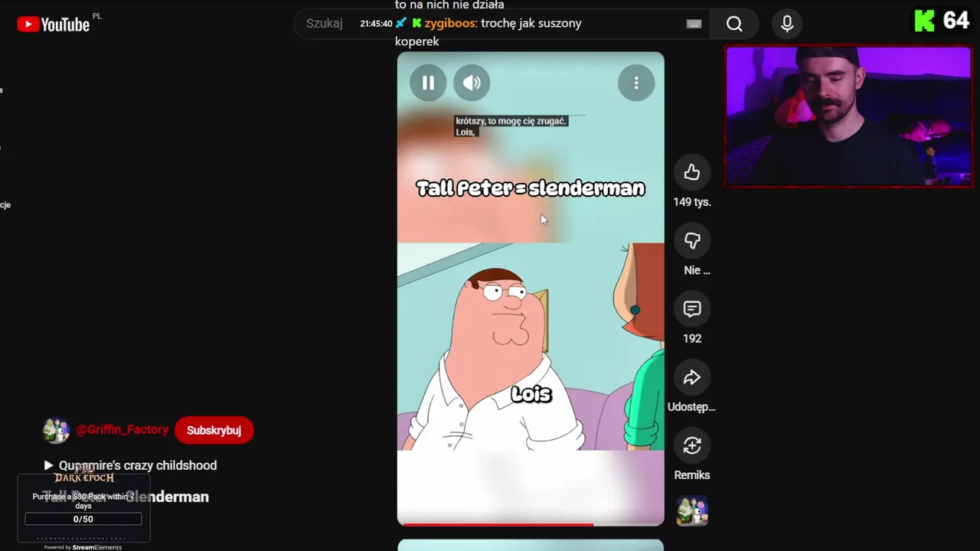Open the Quagmire's crazy childhood link
Image resolution: width=980 pixels, height=551 pixels.
pyautogui.click(x=130, y=465)
